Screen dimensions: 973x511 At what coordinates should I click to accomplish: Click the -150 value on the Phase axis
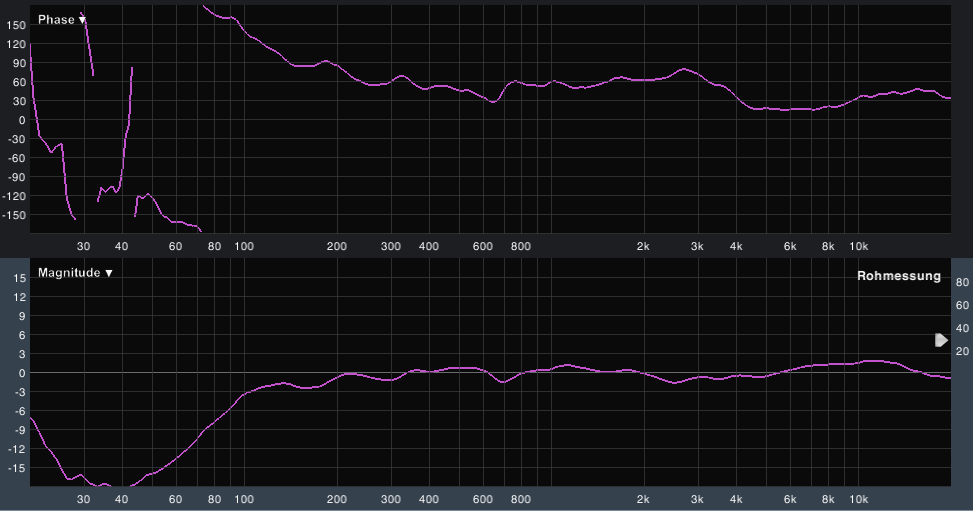click(x=13, y=215)
